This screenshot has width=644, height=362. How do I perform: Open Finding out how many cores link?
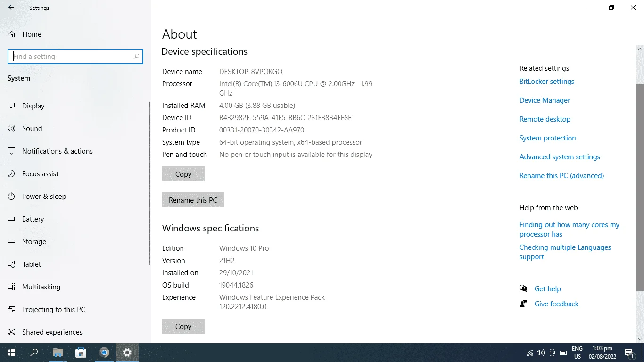pyautogui.click(x=570, y=230)
